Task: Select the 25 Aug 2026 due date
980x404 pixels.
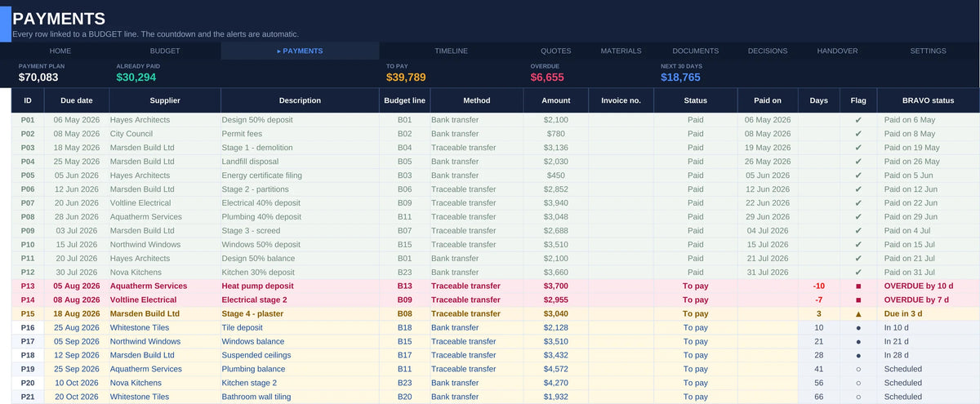Action: pyautogui.click(x=77, y=328)
